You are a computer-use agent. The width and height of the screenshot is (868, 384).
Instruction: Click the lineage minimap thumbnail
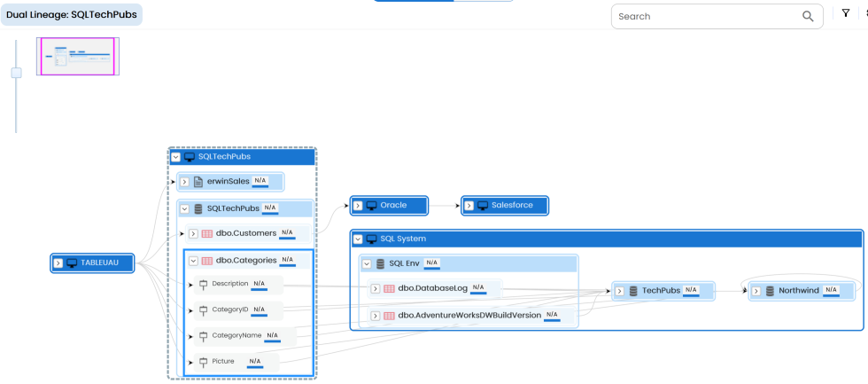[x=78, y=56]
